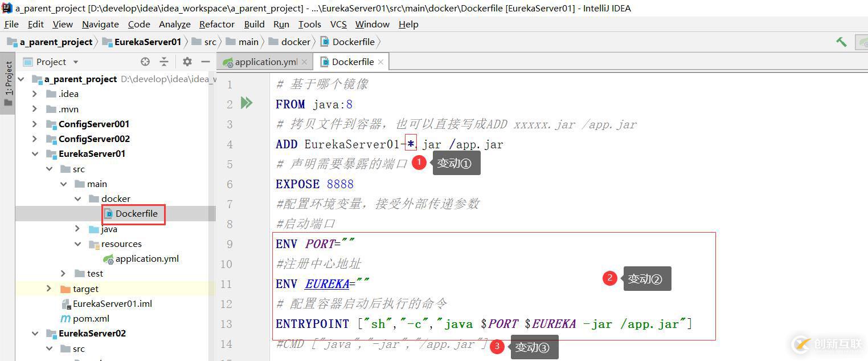
Task: Open the Analyze menu
Action: tap(175, 24)
